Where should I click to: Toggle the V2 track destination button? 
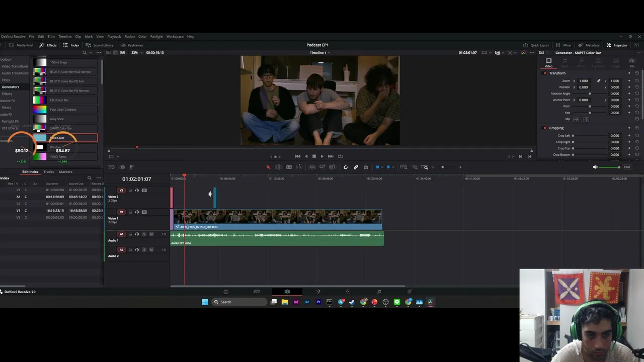click(x=121, y=191)
